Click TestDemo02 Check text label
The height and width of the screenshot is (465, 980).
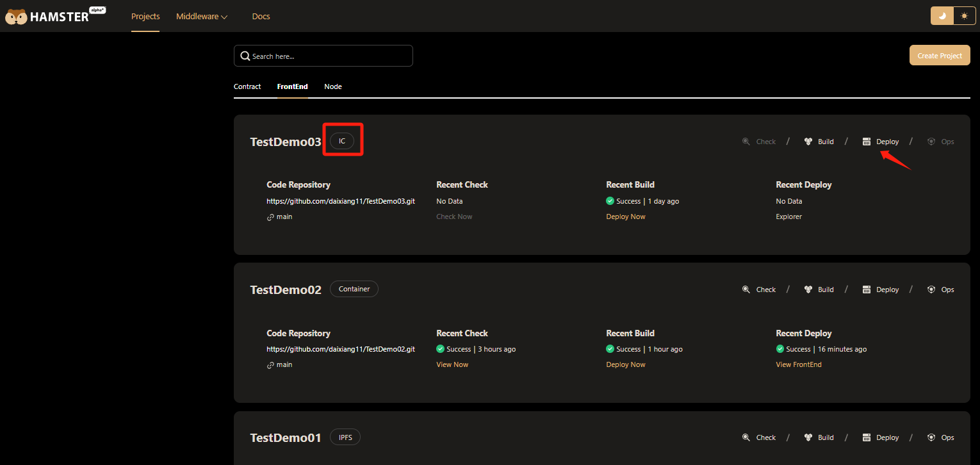(766, 290)
